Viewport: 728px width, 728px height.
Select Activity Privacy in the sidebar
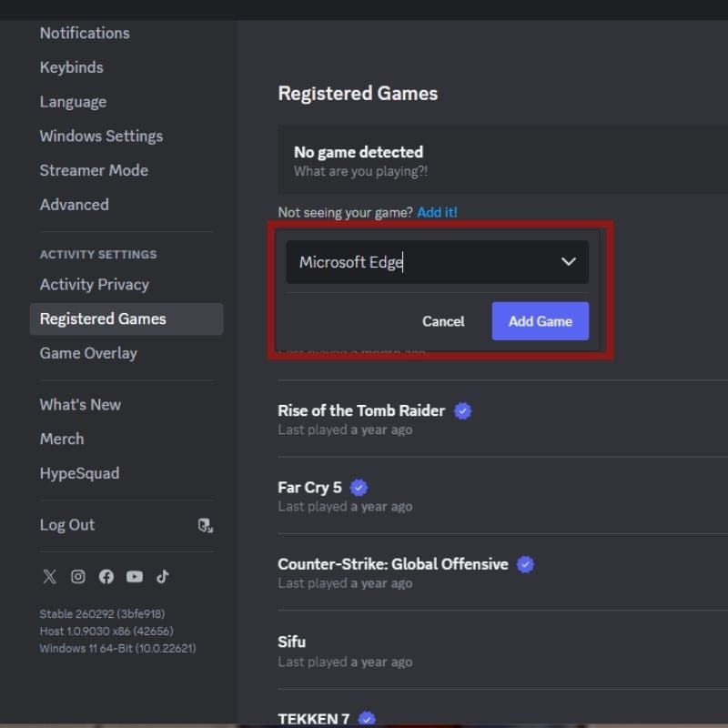(x=95, y=285)
